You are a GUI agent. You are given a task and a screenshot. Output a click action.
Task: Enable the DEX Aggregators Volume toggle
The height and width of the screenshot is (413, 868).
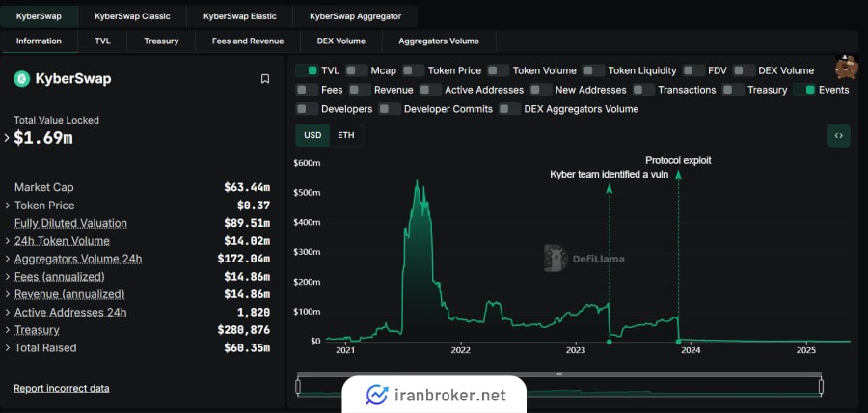tap(509, 109)
